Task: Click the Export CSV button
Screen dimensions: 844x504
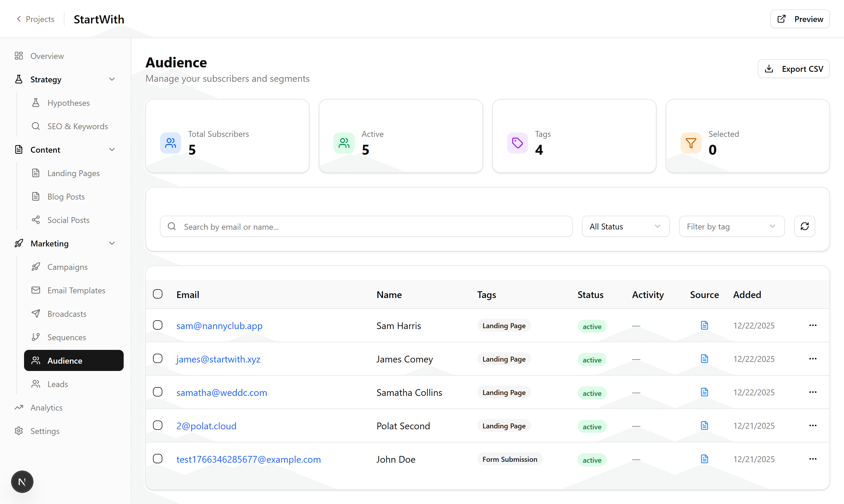Action: pyautogui.click(x=794, y=68)
